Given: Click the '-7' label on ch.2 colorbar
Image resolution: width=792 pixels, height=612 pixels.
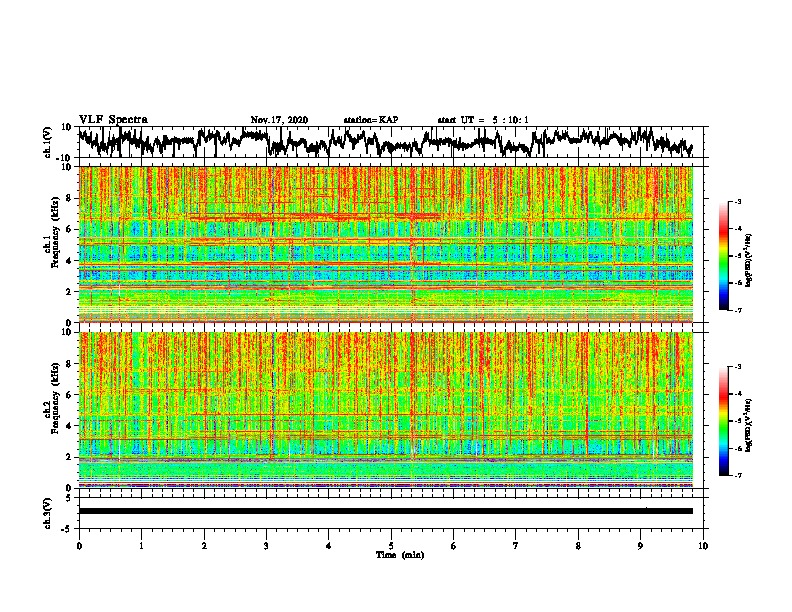Looking at the screenshot, I should [738, 476].
